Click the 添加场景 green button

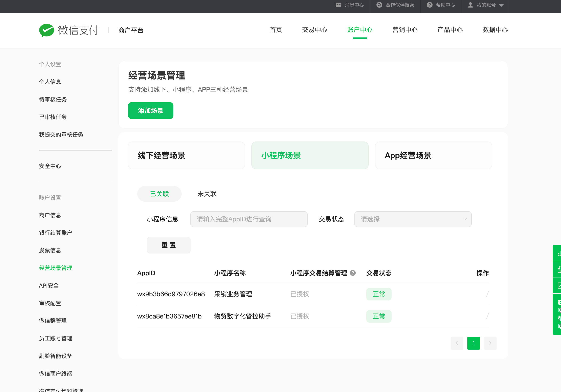pos(151,110)
